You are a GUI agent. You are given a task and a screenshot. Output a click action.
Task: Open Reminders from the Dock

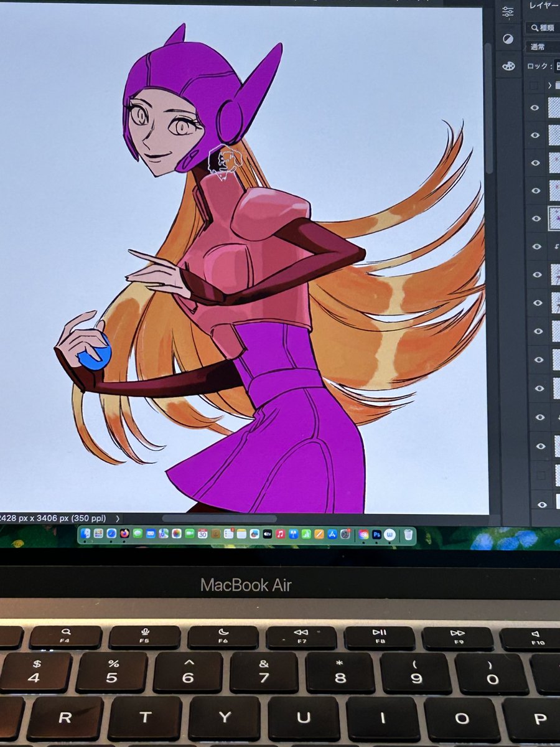click(x=229, y=533)
